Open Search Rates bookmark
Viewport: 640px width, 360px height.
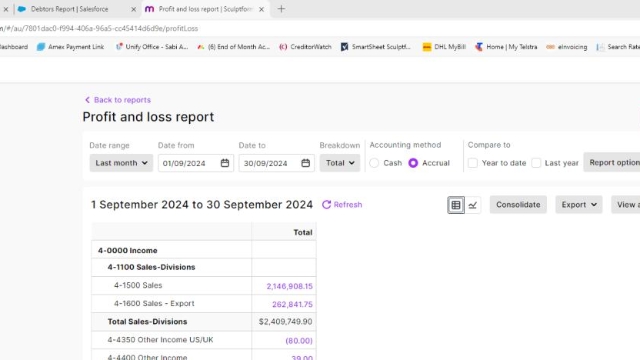point(618,47)
